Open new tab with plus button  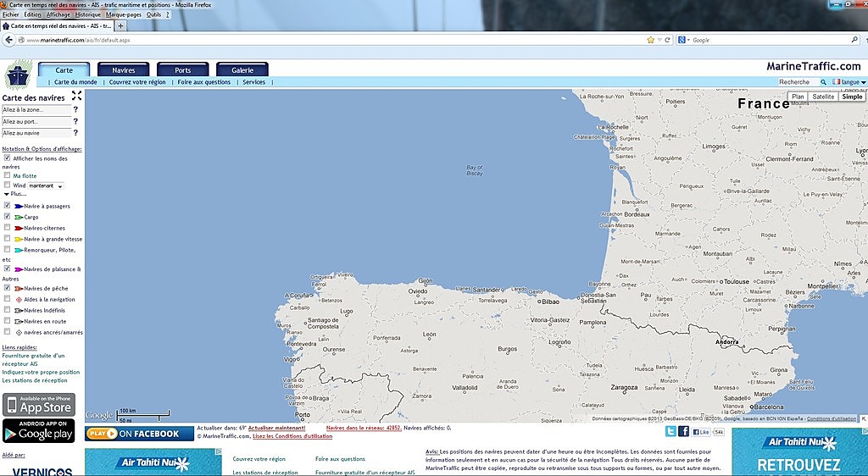120,25
